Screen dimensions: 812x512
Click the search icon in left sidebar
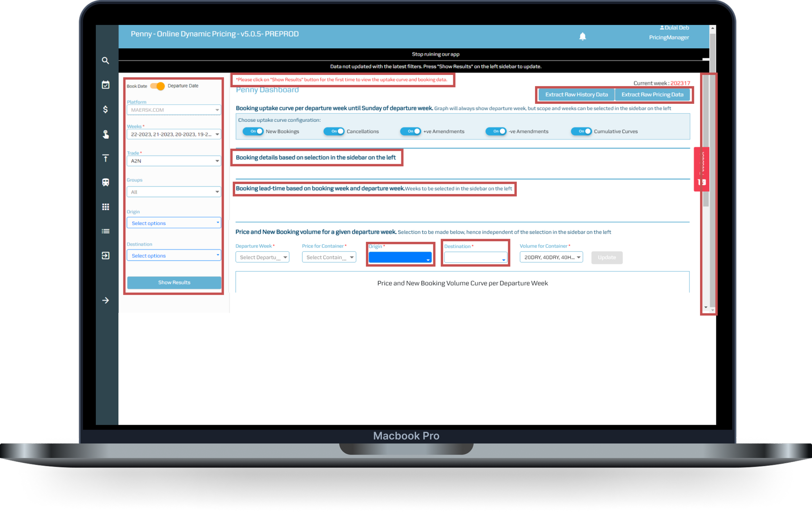(x=106, y=60)
